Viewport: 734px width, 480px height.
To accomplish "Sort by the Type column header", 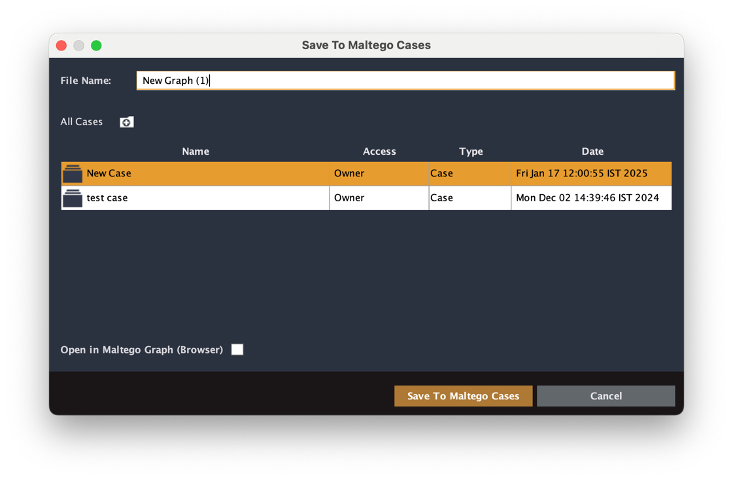I will [x=470, y=151].
